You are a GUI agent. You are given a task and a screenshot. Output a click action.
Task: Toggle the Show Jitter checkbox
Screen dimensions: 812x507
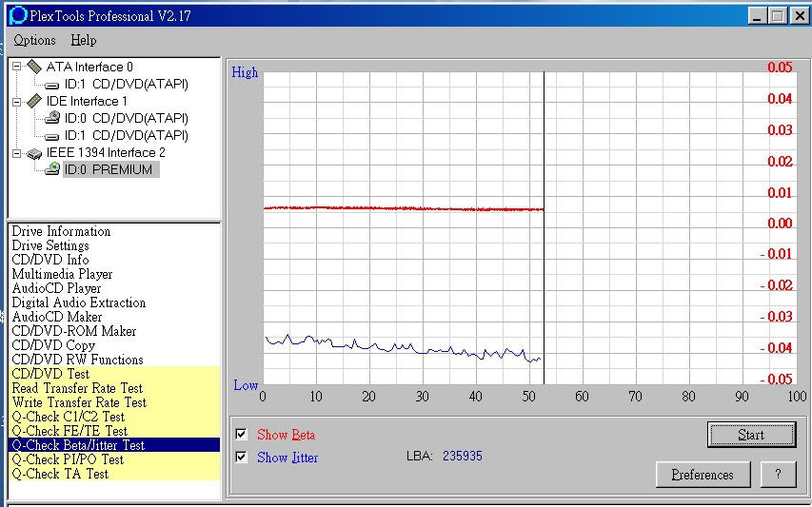pyautogui.click(x=242, y=457)
